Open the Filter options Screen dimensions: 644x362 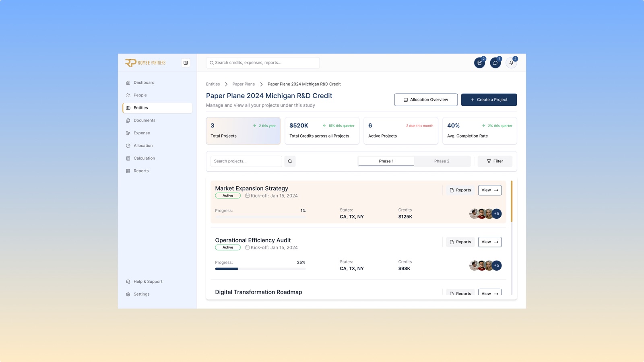[x=495, y=161]
